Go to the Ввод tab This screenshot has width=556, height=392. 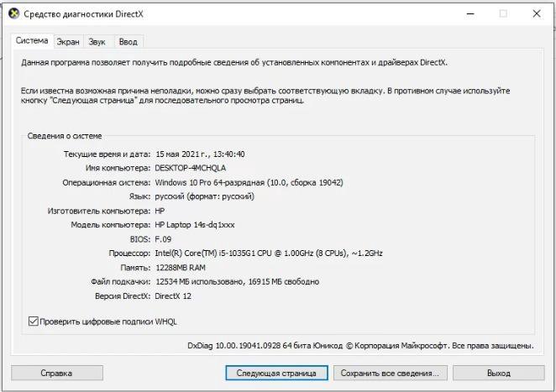128,41
